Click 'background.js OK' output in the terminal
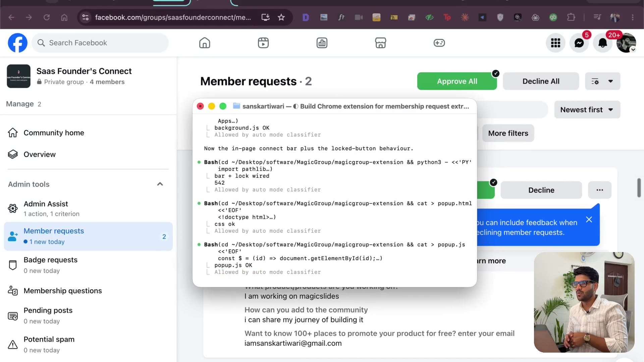644x362 pixels. 242,128
